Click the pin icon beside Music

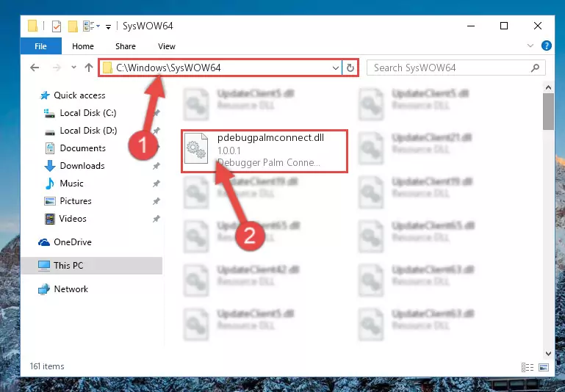156,184
